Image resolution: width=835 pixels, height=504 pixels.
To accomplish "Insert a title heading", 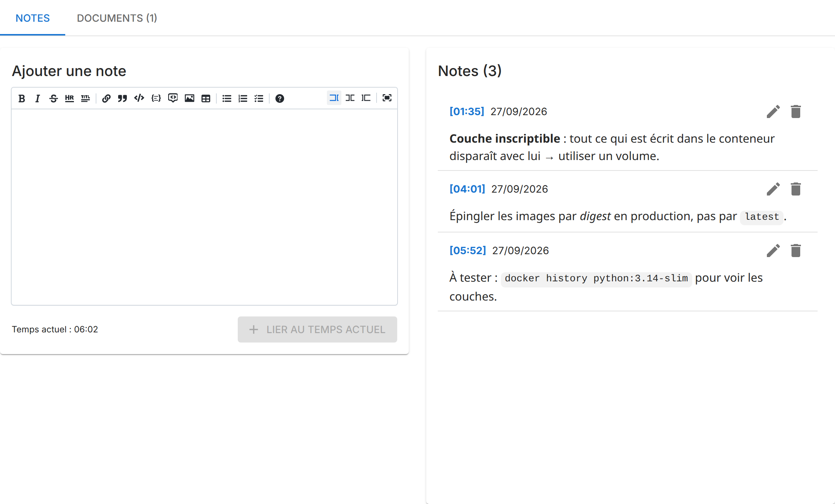I will pyautogui.click(x=86, y=98).
